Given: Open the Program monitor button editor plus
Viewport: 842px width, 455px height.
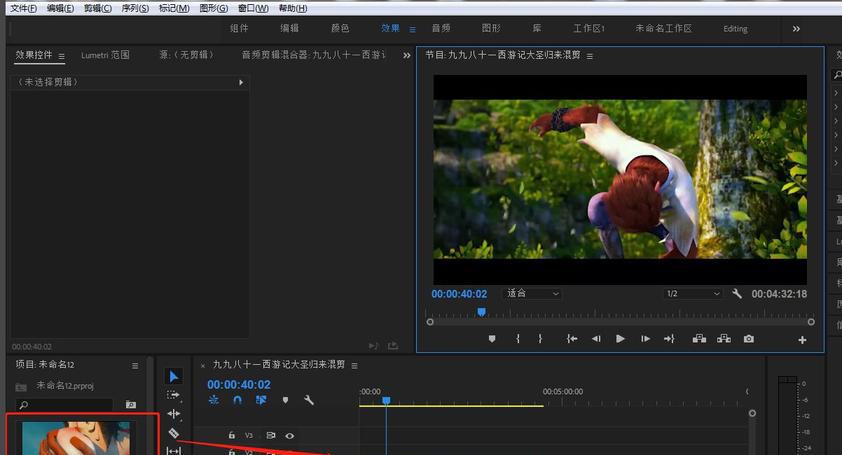Looking at the screenshot, I should pos(802,340).
